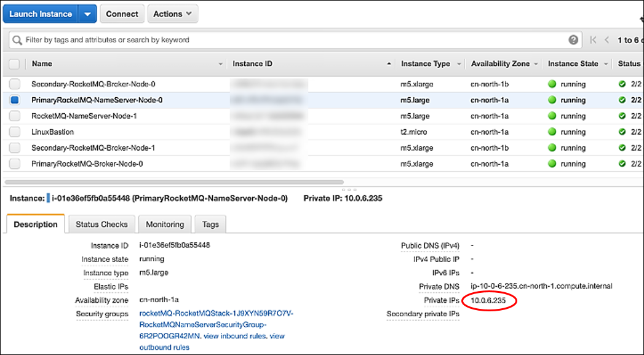The image size is (644, 355).
Task: Focus the filter by tags search field
Action: pyautogui.click(x=295, y=40)
